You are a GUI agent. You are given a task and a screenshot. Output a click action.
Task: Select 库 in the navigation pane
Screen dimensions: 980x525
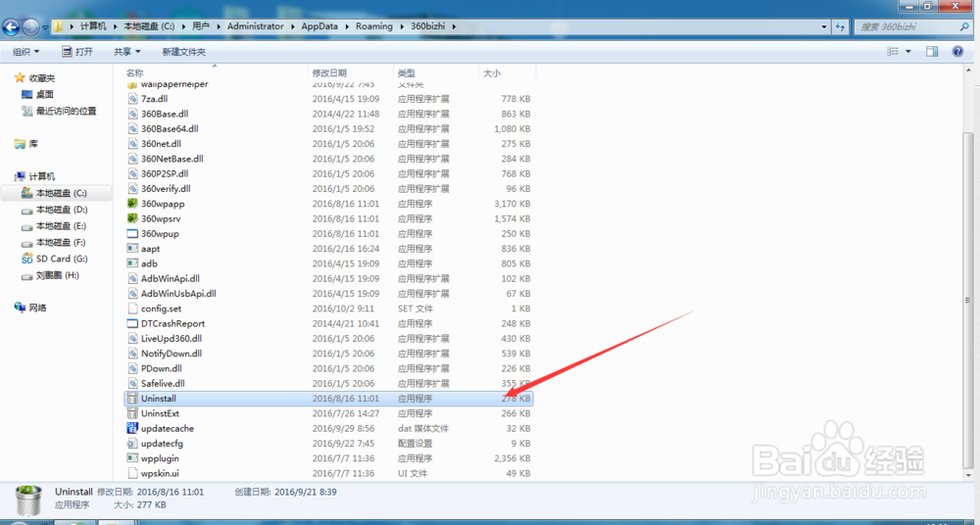tap(33, 144)
